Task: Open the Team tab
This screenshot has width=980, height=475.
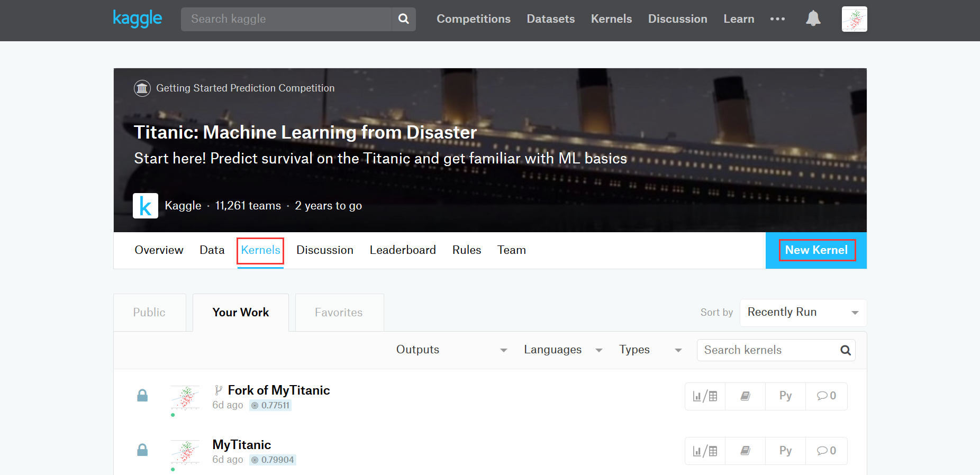Action: coord(512,250)
